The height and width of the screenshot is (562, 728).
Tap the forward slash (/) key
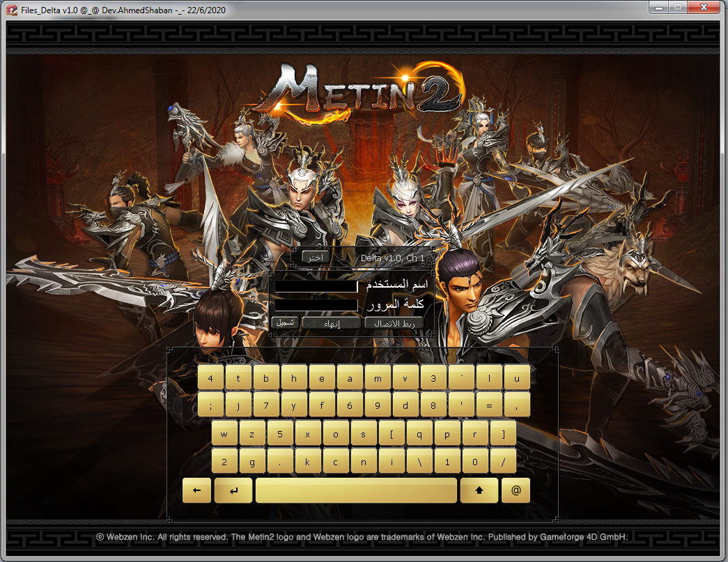click(503, 462)
